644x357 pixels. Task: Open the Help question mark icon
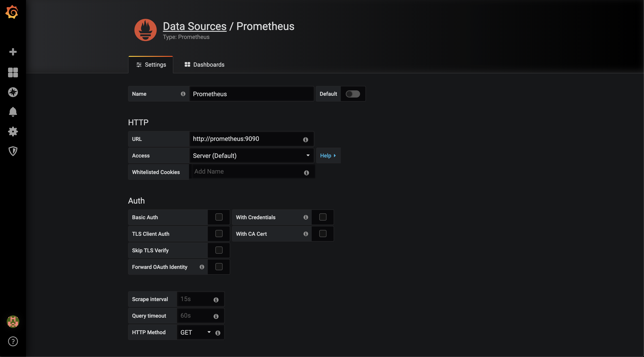click(13, 341)
